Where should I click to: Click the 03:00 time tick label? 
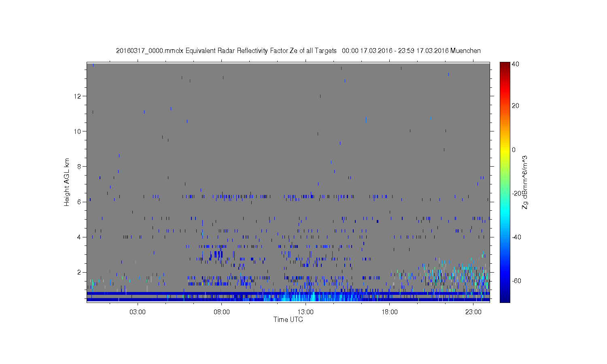[x=138, y=312]
